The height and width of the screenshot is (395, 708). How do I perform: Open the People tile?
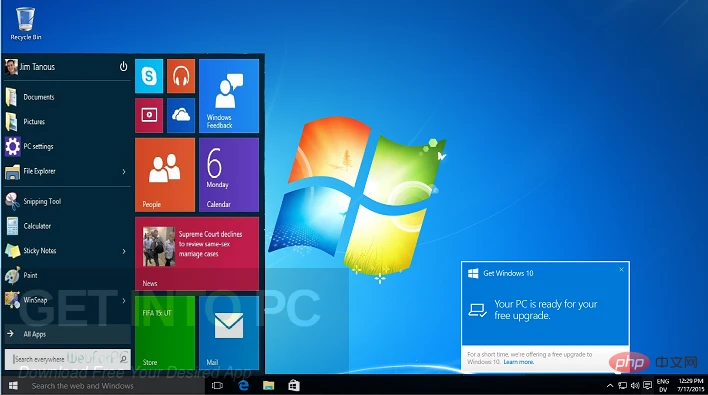165,175
